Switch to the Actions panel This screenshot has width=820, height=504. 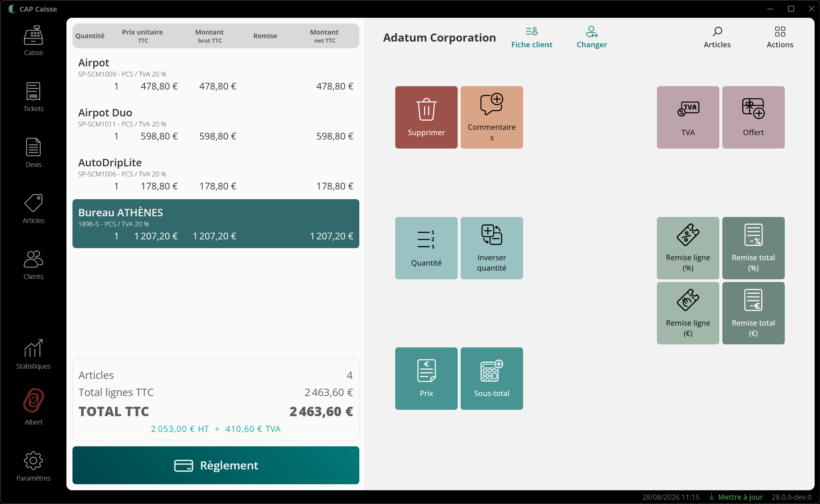pos(780,38)
